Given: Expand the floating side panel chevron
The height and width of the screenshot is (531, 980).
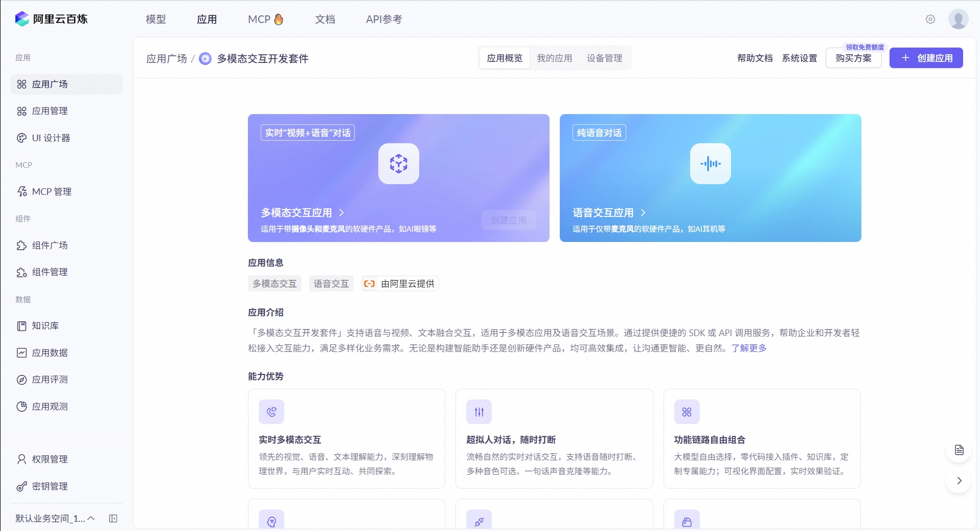Looking at the screenshot, I should click(x=959, y=480).
